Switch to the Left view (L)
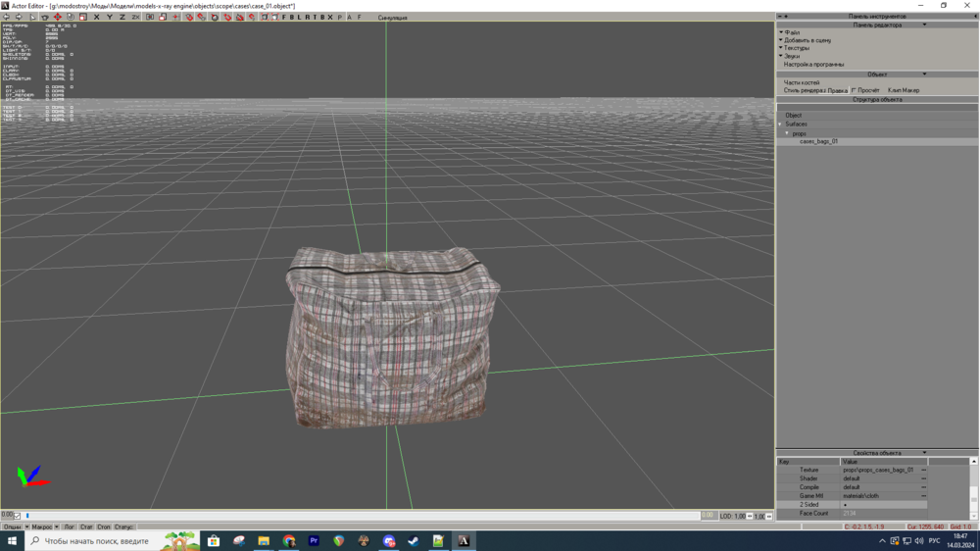Screen dimensions: 980x551 pos(299,17)
